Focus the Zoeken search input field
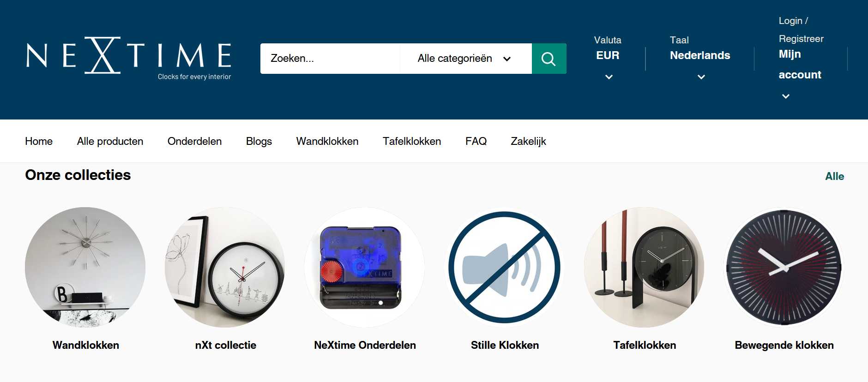The height and width of the screenshot is (382, 868). point(330,59)
